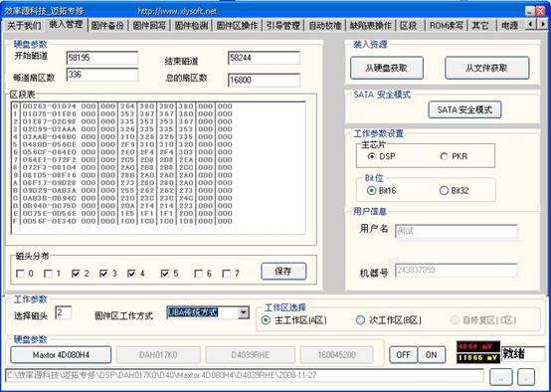Click the SATA 安全模式 button

pyautogui.click(x=464, y=109)
